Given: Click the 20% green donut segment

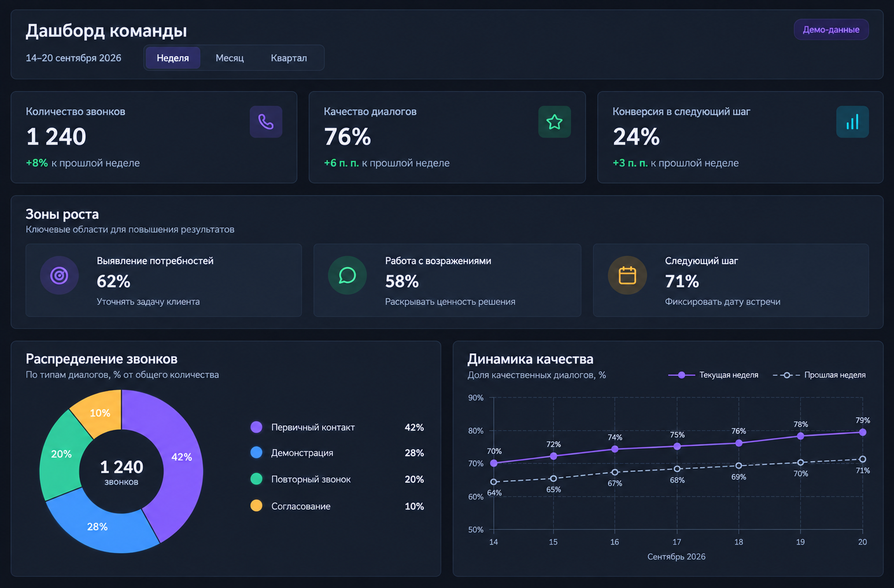Looking at the screenshot, I should coord(61,454).
